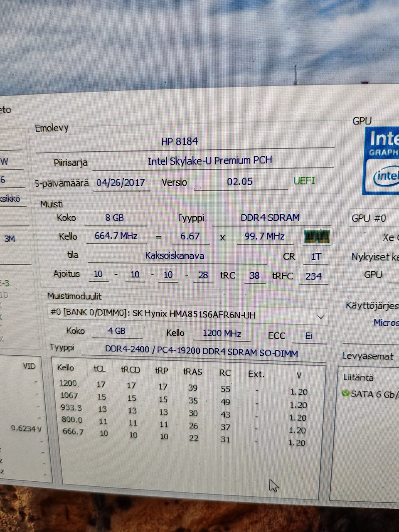Select Intel Skylake-U Premium PCH chipset field
The image size is (399, 532).
click(213, 161)
